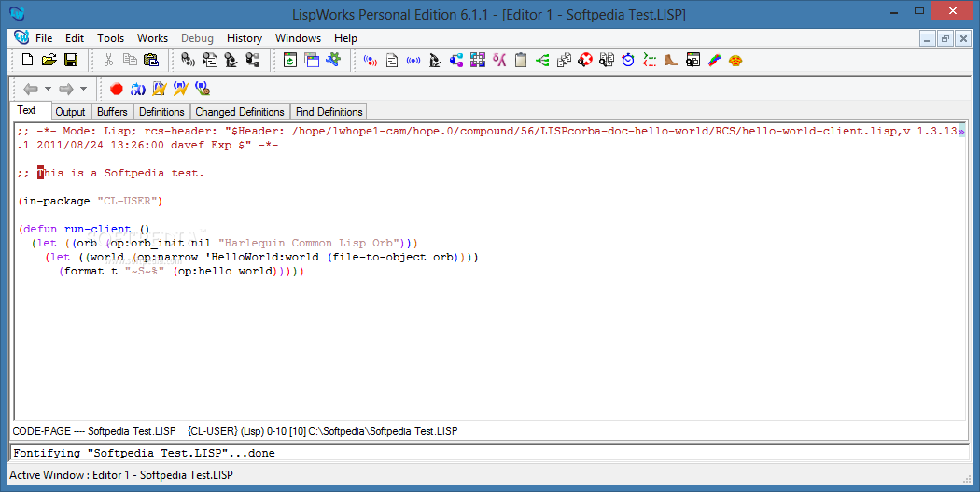Switch to the Output tab
This screenshot has height=492, width=980.
click(70, 112)
